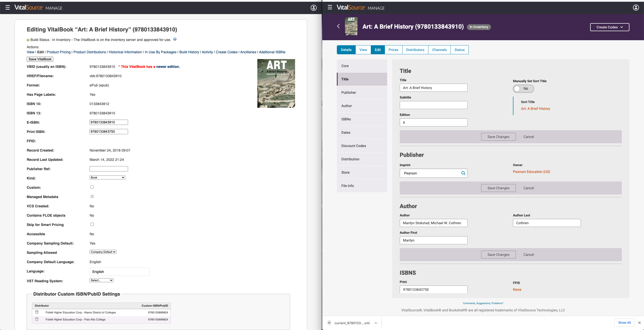Image resolution: width=644 pixels, height=330 pixels.
Task: Select Author in the sidebar
Action: coord(362,106)
